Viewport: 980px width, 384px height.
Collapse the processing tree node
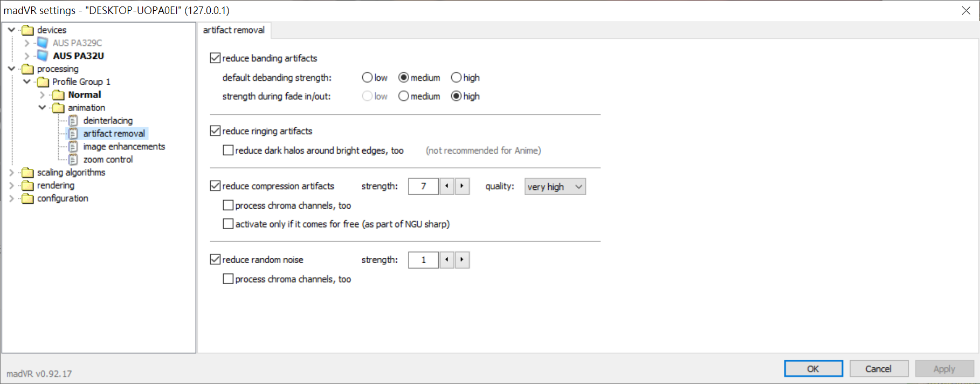pos(11,68)
